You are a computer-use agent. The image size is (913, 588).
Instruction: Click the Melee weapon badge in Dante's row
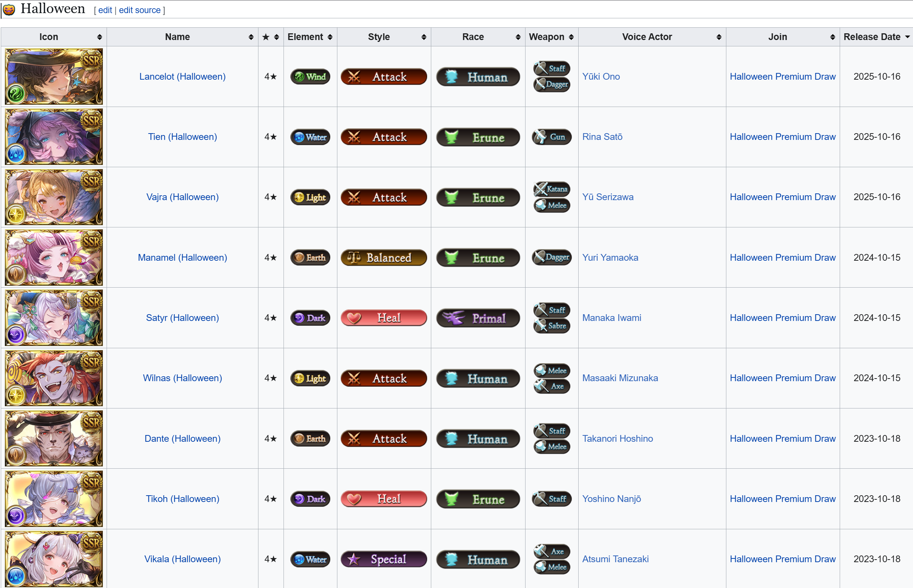click(552, 447)
